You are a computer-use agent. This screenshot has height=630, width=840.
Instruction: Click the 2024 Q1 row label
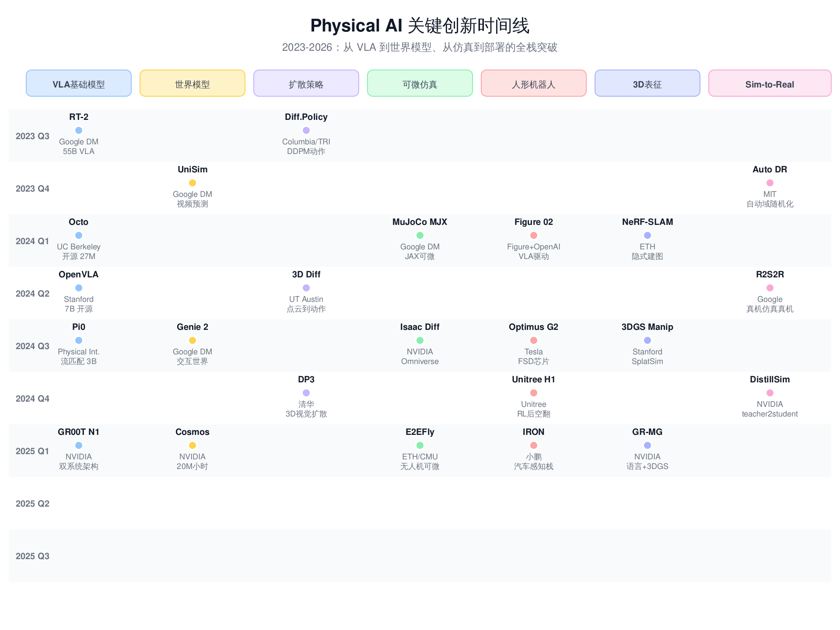[32, 241]
